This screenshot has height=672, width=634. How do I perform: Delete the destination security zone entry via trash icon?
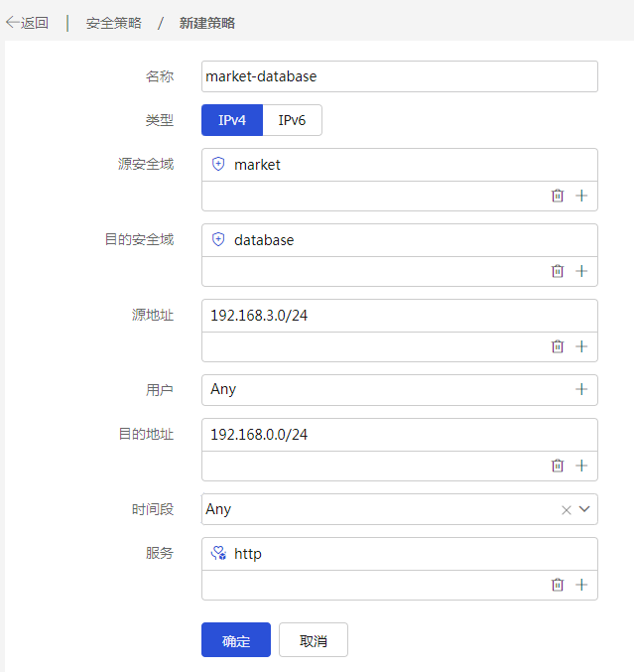click(x=558, y=271)
